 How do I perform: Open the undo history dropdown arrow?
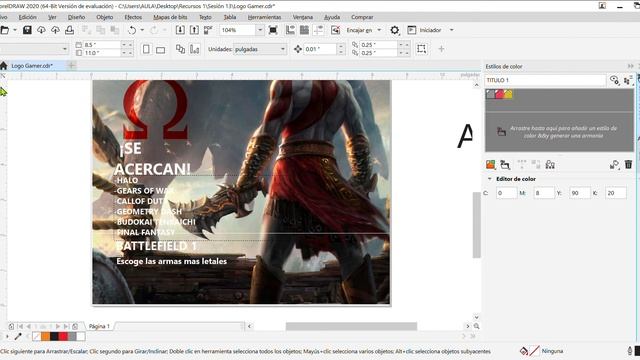click(142, 30)
